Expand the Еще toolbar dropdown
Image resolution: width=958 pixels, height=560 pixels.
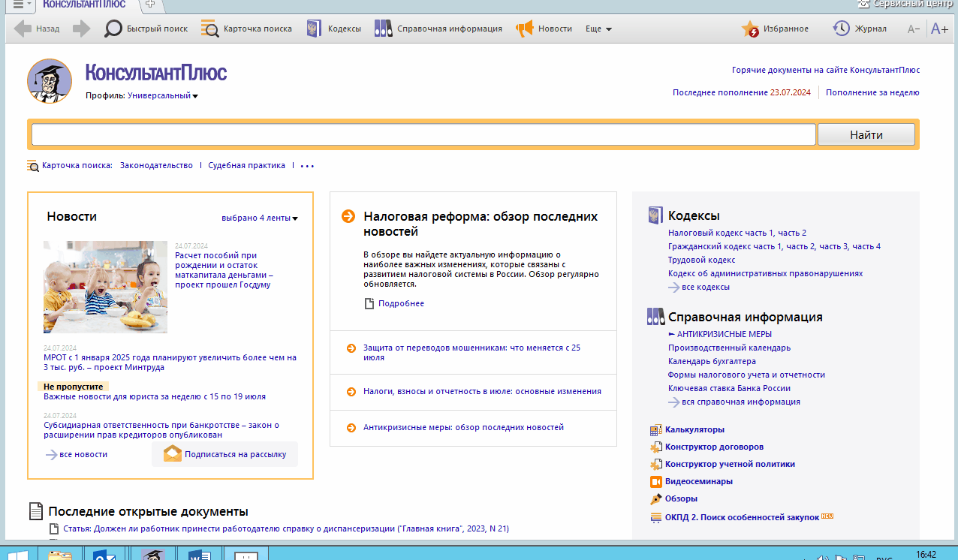click(x=598, y=29)
